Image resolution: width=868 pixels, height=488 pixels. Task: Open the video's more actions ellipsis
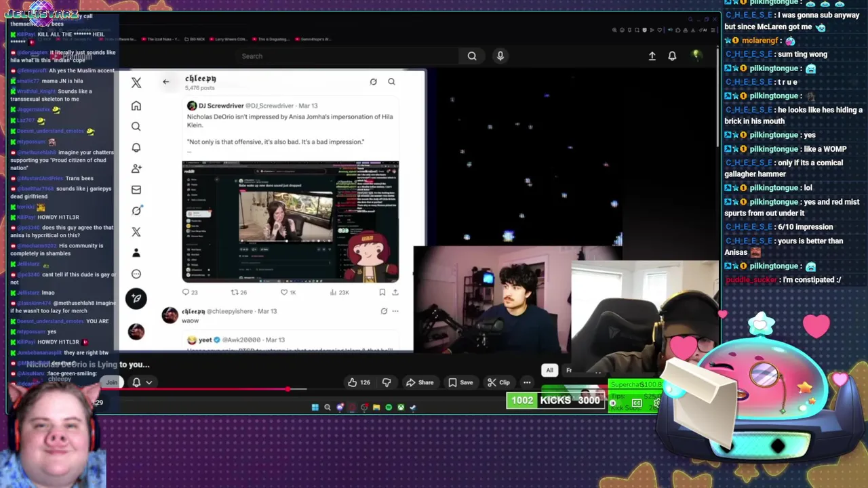[527, 382]
